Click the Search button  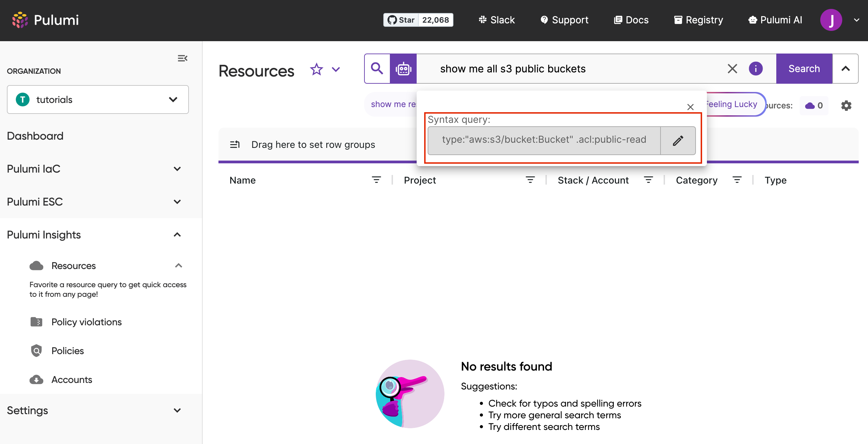coord(804,69)
